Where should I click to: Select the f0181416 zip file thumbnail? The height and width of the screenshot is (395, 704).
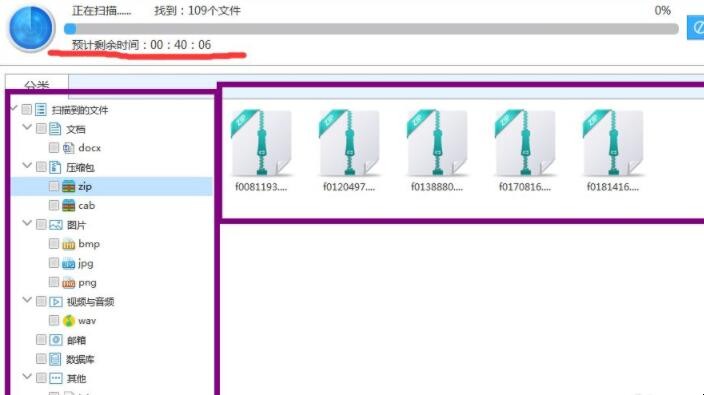tap(613, 150)
